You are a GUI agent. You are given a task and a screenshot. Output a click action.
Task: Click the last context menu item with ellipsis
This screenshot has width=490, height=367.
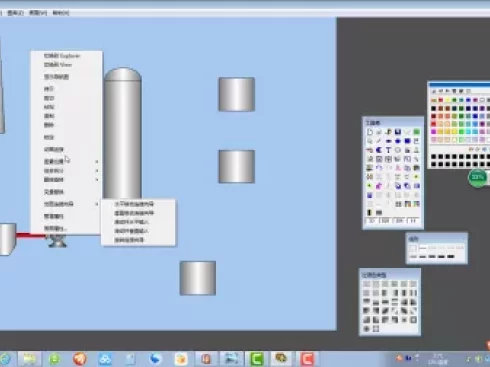[x=55, y=229]
